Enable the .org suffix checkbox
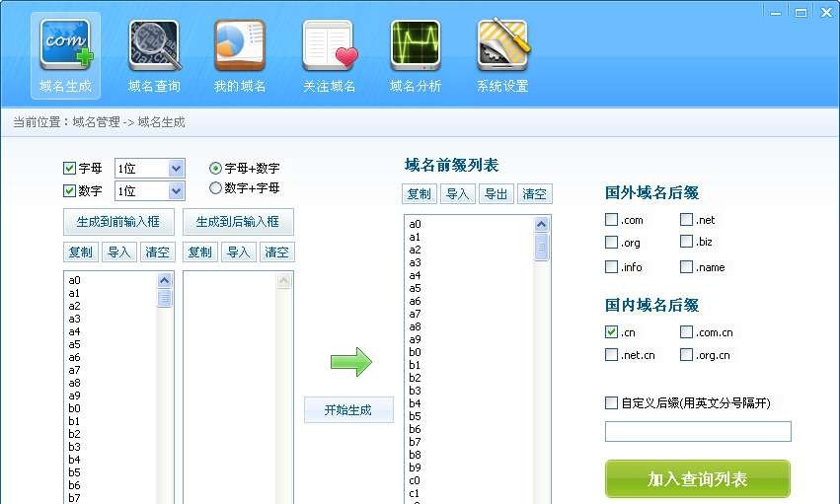Viewport: 840px width, 504px height. [x=611, y=242]
